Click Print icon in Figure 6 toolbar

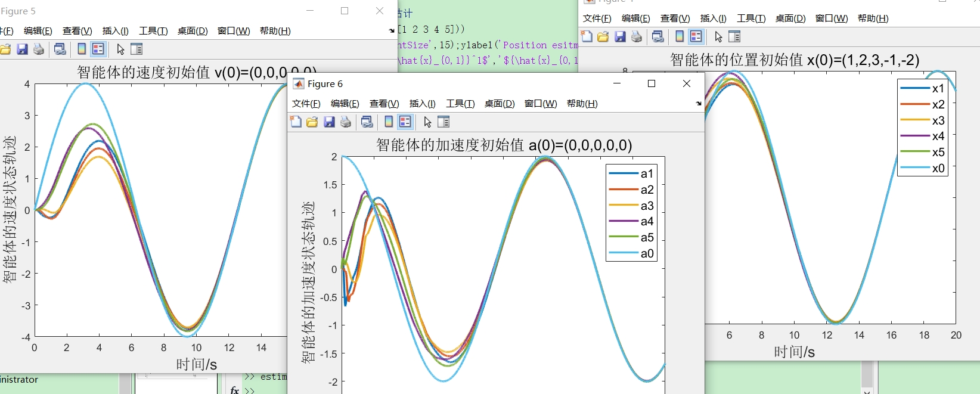coord(346,122)
